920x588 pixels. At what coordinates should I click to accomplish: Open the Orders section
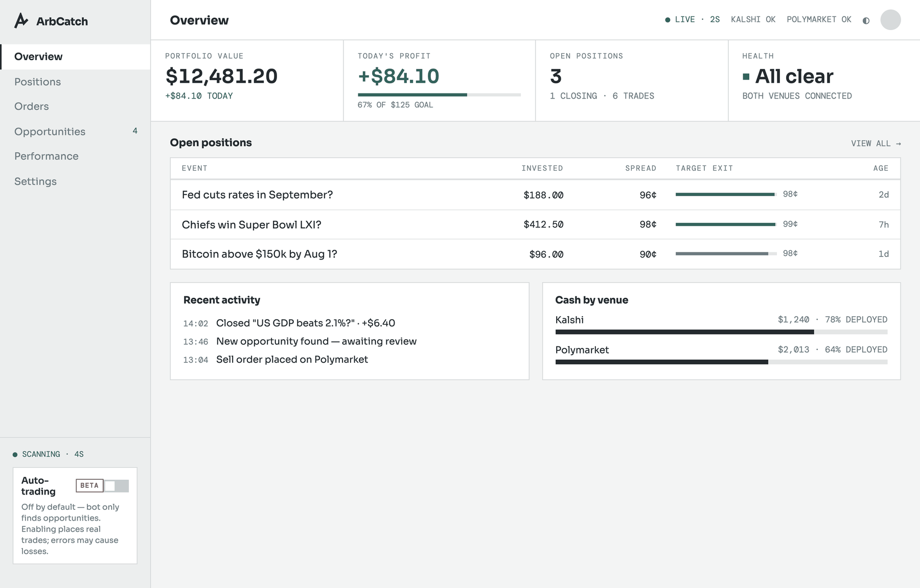click(x=75, y=106)
